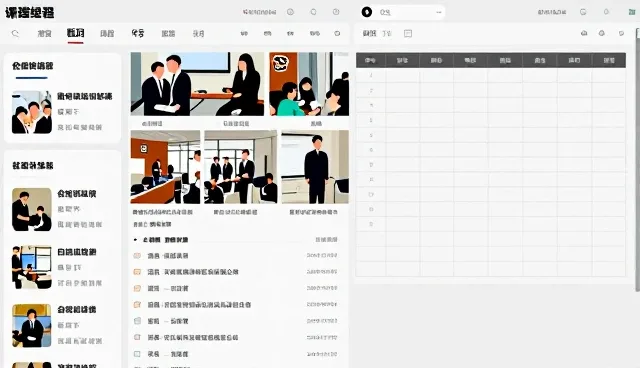640x368 pixels.
Task: Open the first tab after the magnifier icon
Action: (44, 33)
